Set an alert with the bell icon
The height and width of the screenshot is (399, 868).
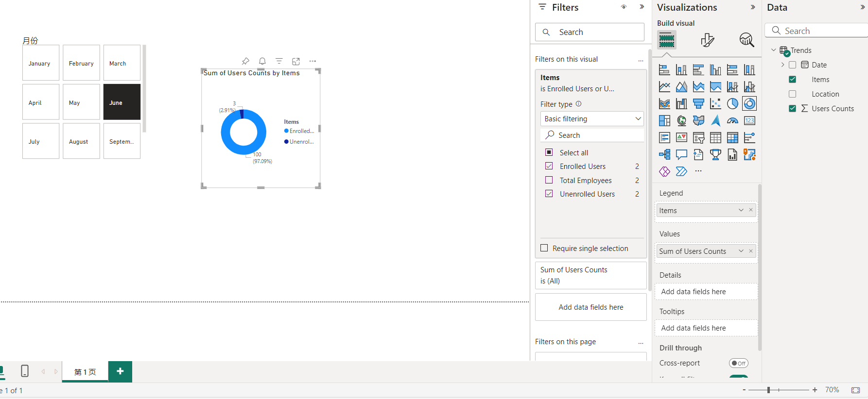(262, 61)
